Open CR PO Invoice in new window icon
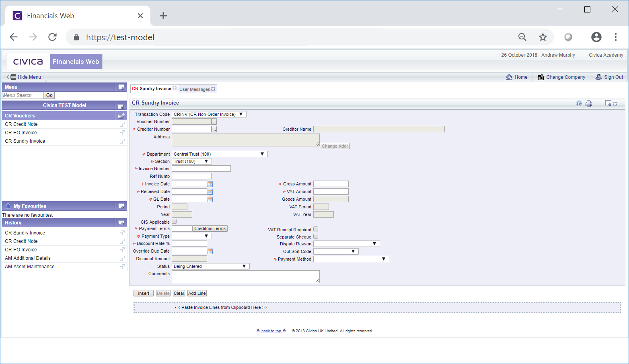 pyautogui.click(x=122, y=133)
